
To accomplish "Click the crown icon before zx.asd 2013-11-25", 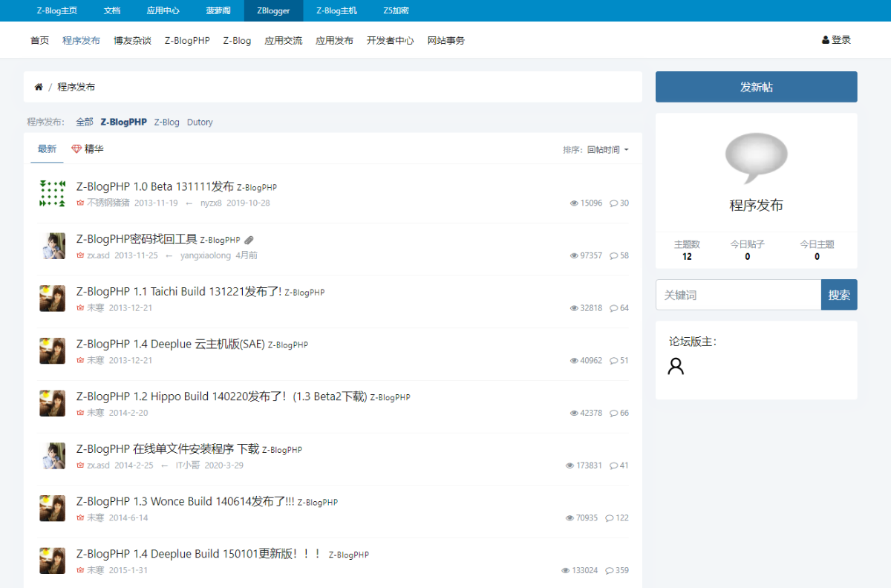I will pos(80,255).
